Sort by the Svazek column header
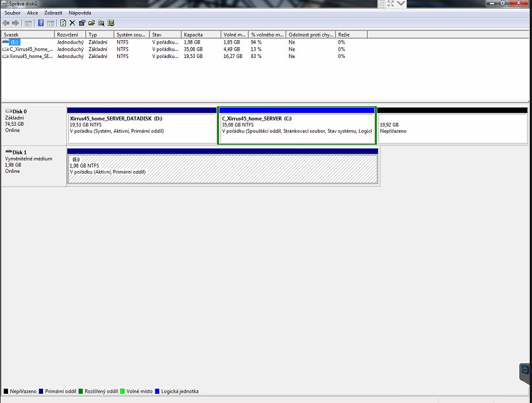The width and height of the screenshot is (532, 403). (x=28, y=34)
